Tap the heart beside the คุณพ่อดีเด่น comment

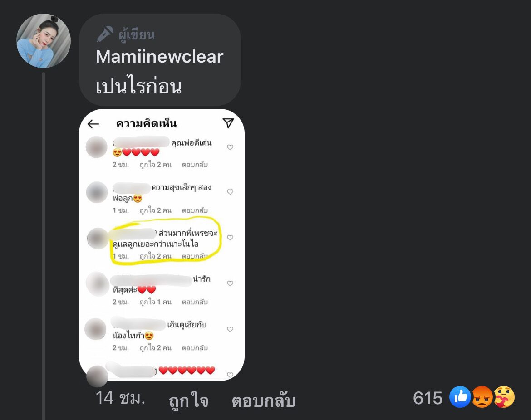[x=230, y=147]
